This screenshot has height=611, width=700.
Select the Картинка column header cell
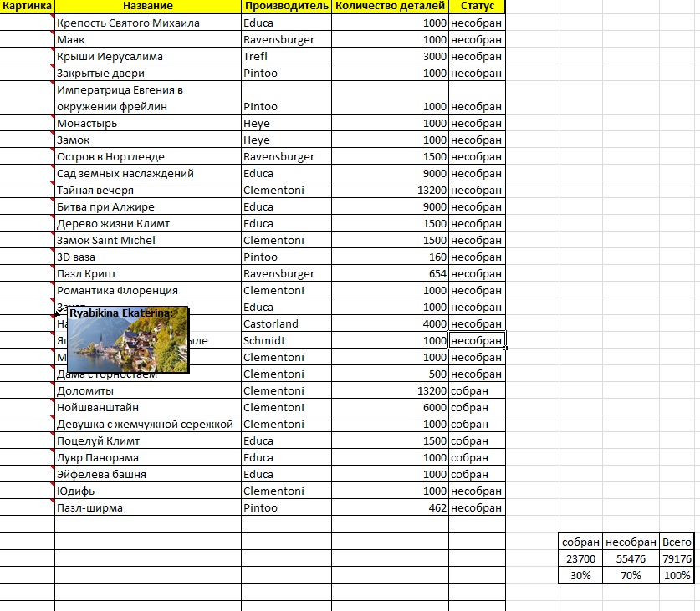28,6
